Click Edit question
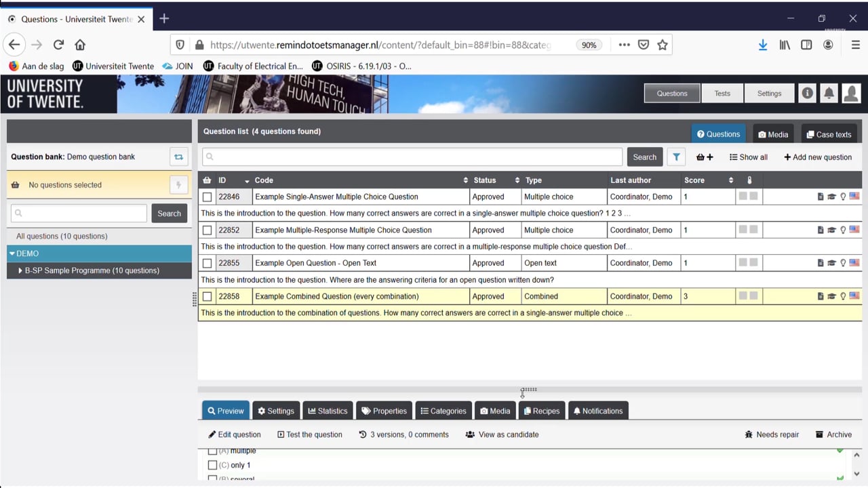Image resolution: width=868 pixels, height=488 pixels. [x=235, y=434]
